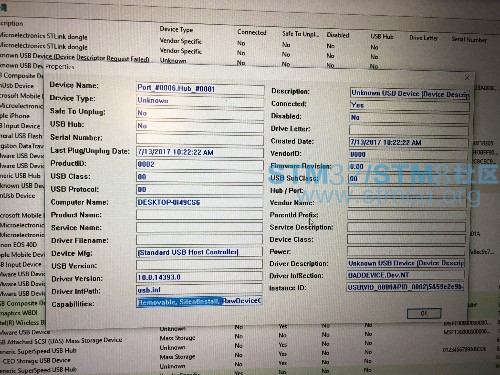Select the Connected field showing Yes
Image resolution: width=500 pixels, height=375 pixels.
(x=410, y=106)
